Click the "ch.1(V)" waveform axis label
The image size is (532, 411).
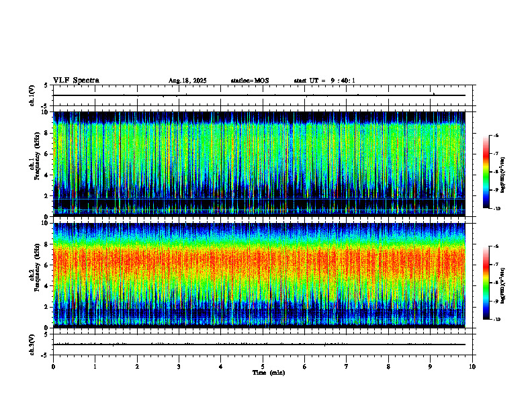click(32, 95)
